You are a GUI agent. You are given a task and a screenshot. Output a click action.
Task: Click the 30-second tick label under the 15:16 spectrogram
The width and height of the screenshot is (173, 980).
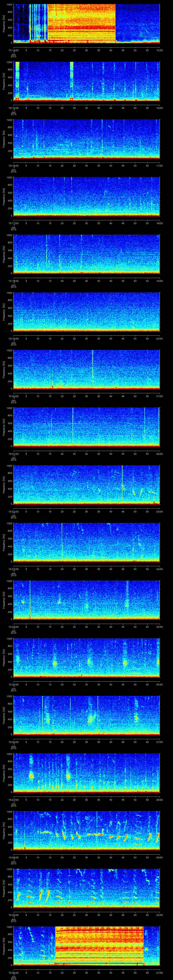point(86,166)
